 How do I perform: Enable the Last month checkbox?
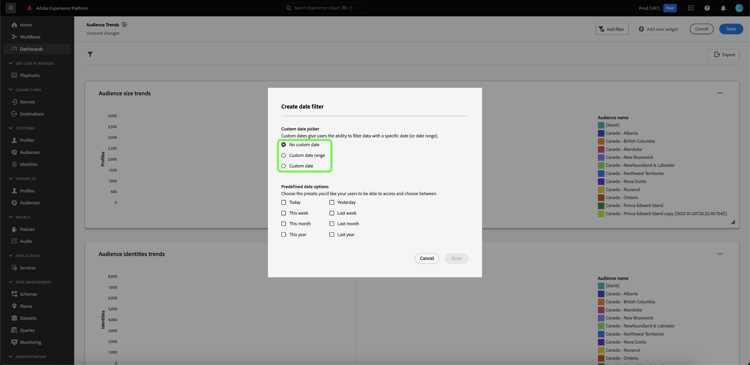pos(331,224)
